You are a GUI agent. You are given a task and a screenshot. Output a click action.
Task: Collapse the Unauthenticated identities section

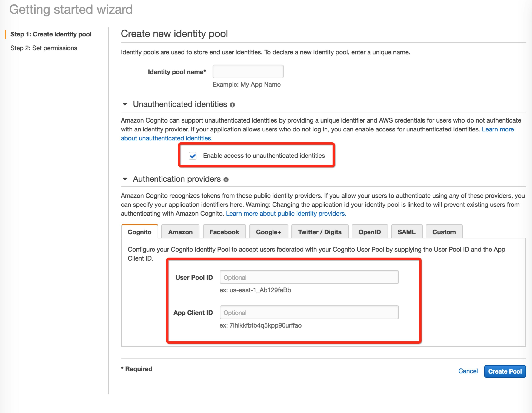coord(125,104)
